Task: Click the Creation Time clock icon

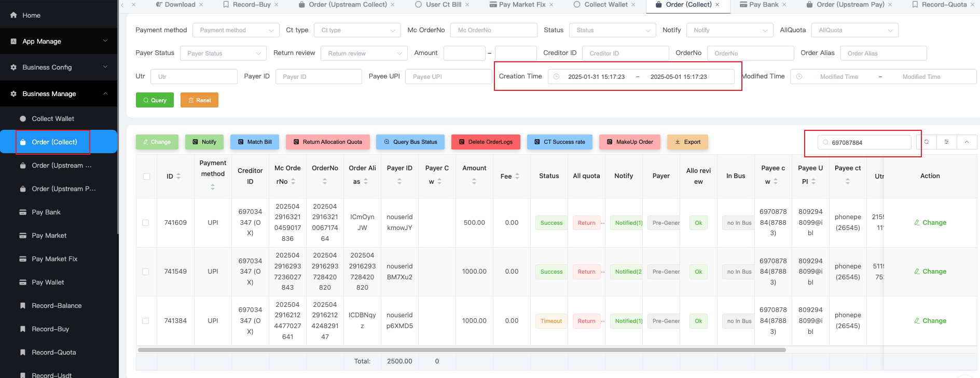Action: pyautogui.click(x=556, y=77)
